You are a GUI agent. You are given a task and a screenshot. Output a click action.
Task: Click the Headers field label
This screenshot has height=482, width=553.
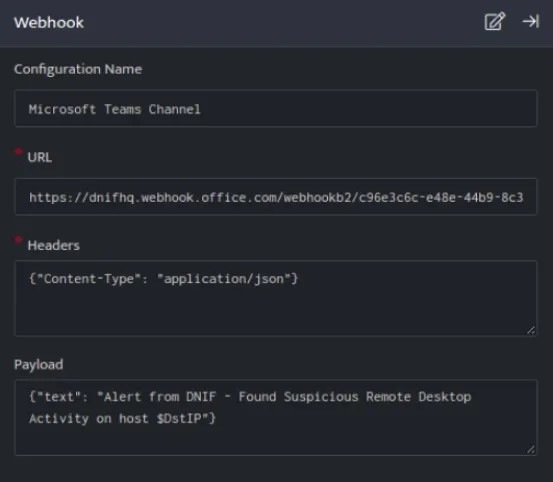54,245
